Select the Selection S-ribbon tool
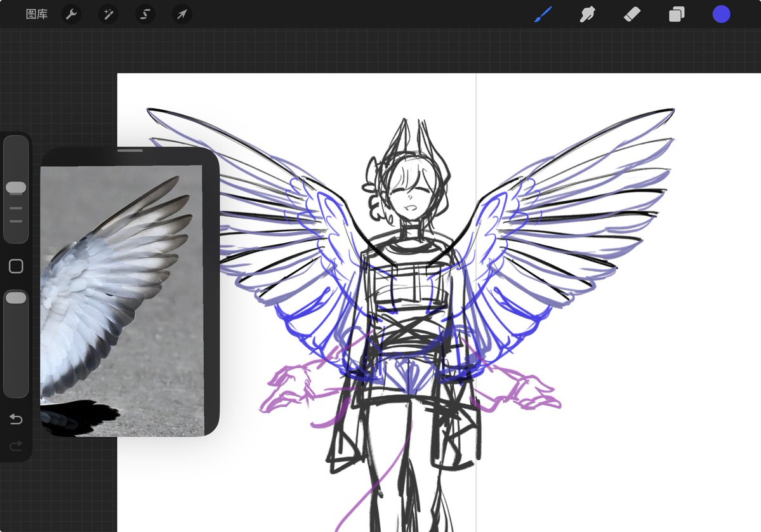 (x=145, y=14)
